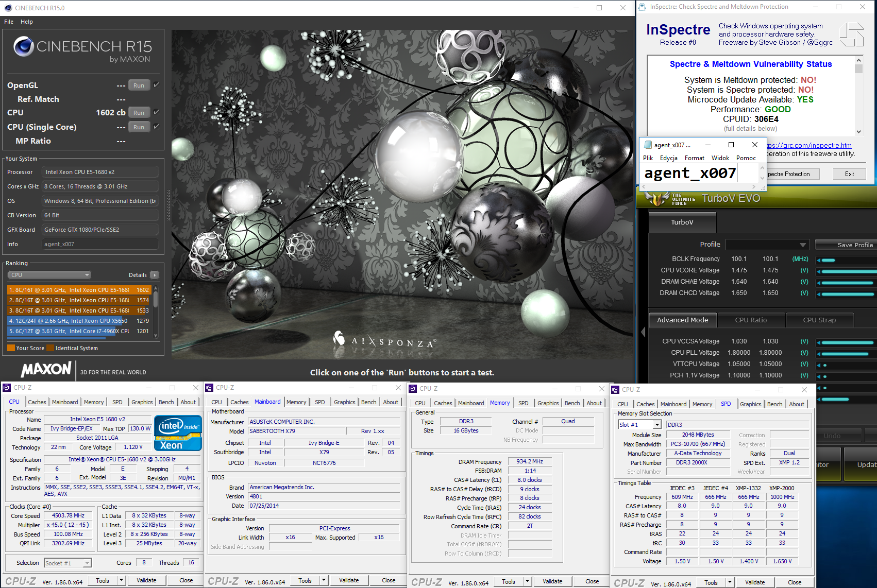Open the Notepad Edycja menu
Screen dimensions: 877x588
[669, 158]
